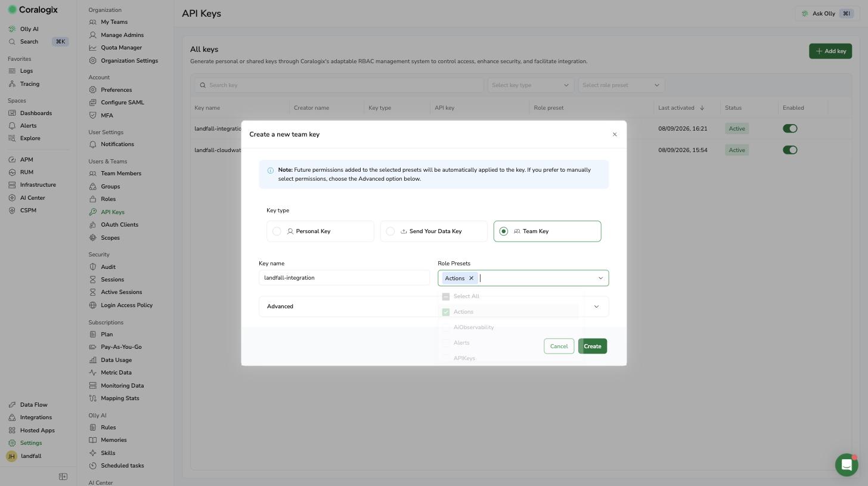The height and width of the screenshot is (486, 868).
Task: Open the Logs favorite icon
Action: pos(12,71)
